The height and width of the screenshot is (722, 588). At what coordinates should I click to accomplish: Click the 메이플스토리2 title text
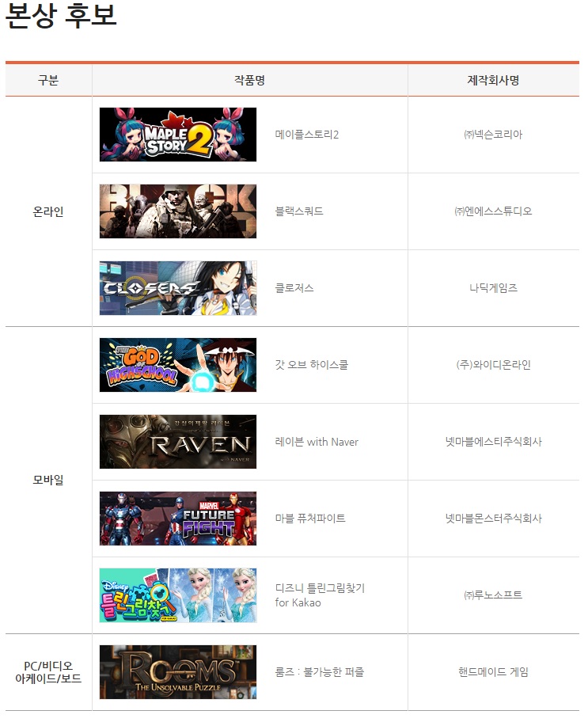tap(306, 135)
